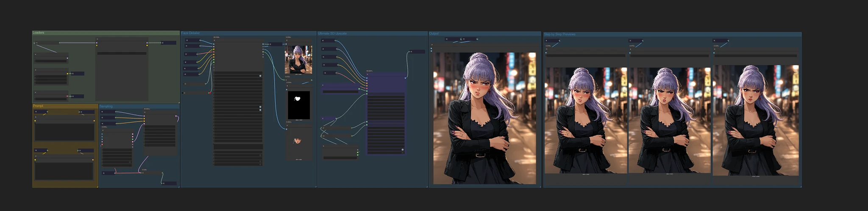Select the Face Detailer group title
The height and width of the screenshot is (211, 868).
(190, 33)
